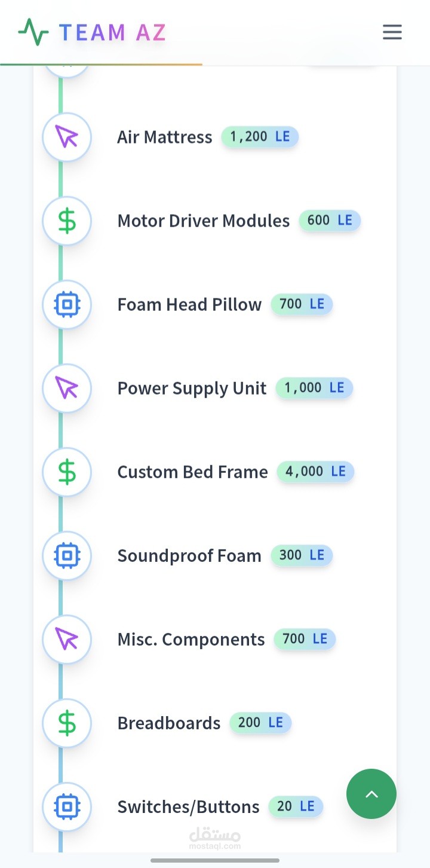The width and height of the screenshot is (430, 868).
Task: Click the Team AZ pulse logo icon
Action: (33, 32)
